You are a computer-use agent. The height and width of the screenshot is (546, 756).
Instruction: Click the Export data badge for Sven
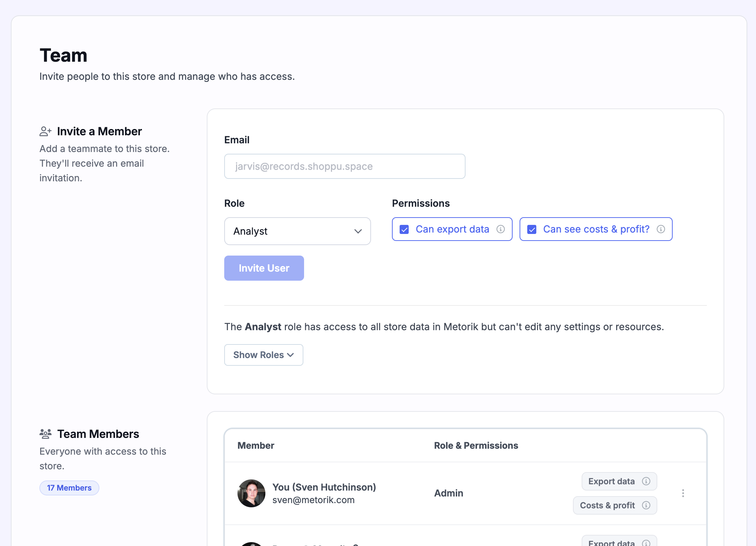click(619, 481)
